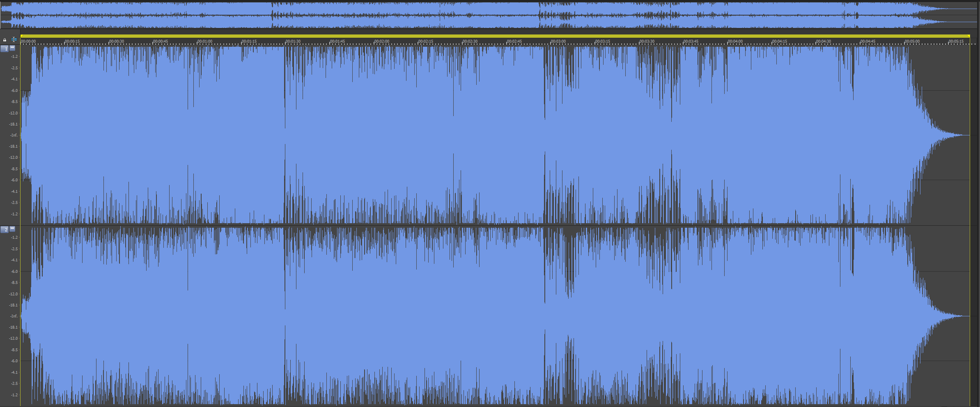Click the 00:04:00 mark on the time ruler
980x407 pixels.
[735, 41]
